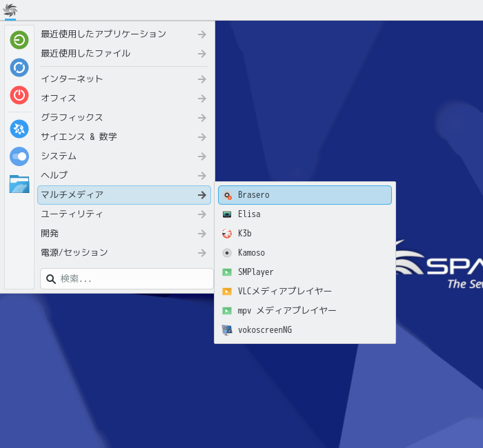
Task: Click the mpv green play icon
Action: [x=227, y=310]
